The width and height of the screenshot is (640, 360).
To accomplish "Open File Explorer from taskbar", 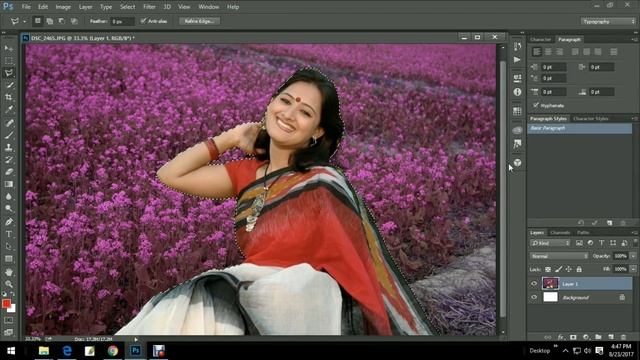I will [44, 351].
